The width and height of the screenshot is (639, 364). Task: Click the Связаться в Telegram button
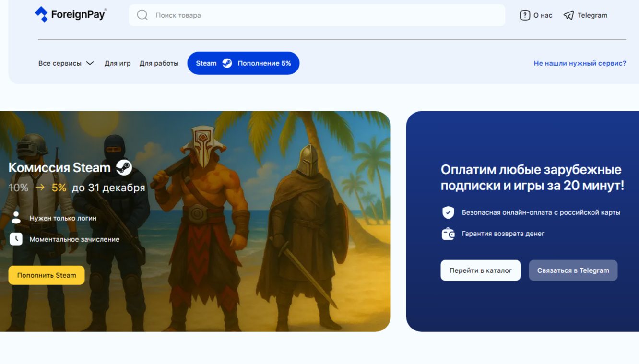tap(573, 270)
